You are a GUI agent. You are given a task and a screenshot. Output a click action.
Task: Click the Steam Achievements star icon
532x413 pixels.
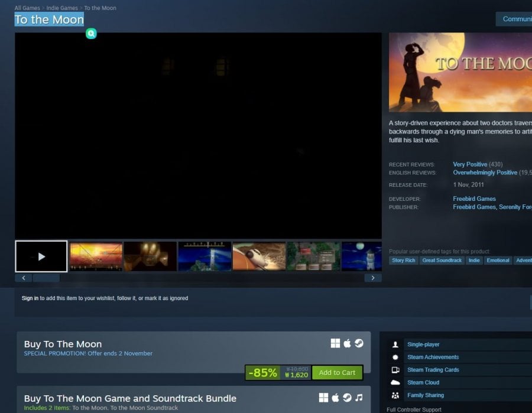pos(395,357)
